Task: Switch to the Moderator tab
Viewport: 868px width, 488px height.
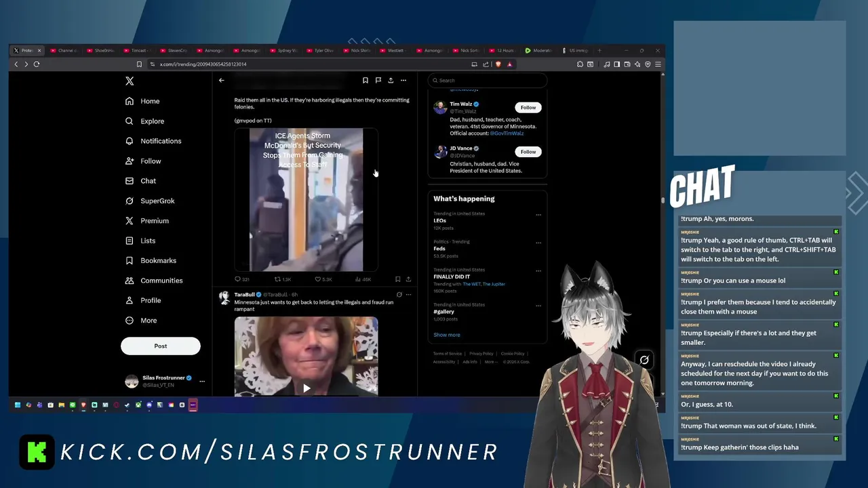Action: pyautogui.click(x=540, y=51)
